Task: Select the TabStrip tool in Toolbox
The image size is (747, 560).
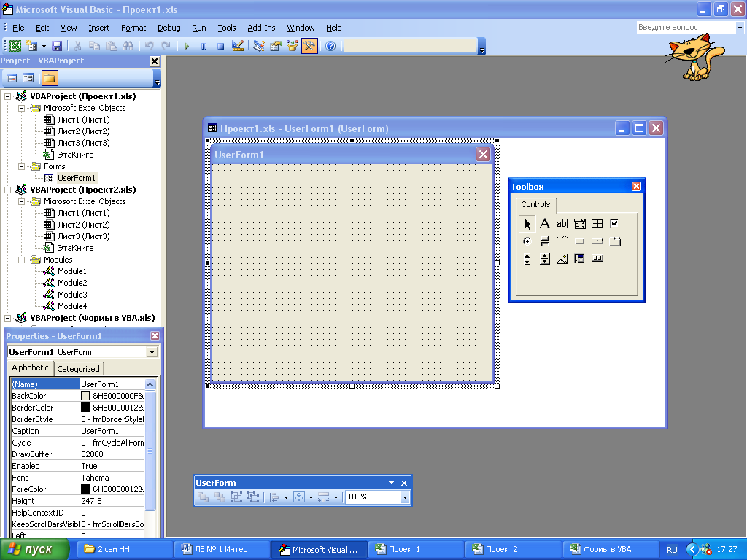Action: pyautogui.click(x=597, y=241)
